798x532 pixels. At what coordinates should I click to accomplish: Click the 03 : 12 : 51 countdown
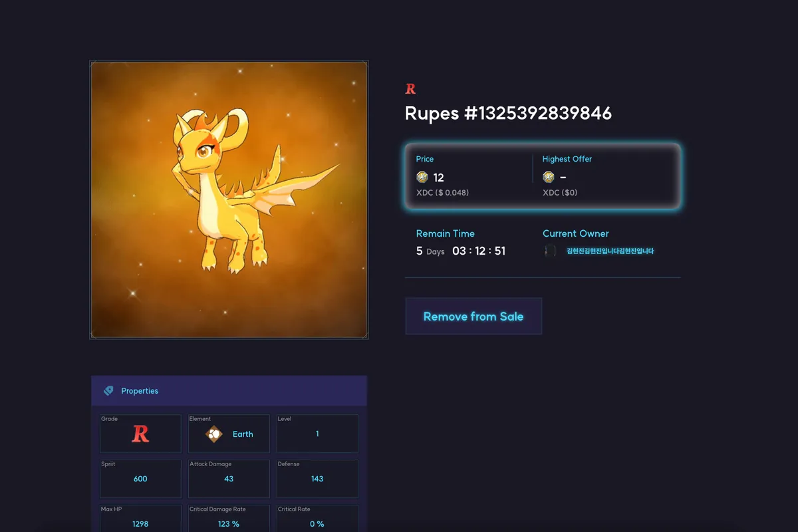[x=479, y=251]
